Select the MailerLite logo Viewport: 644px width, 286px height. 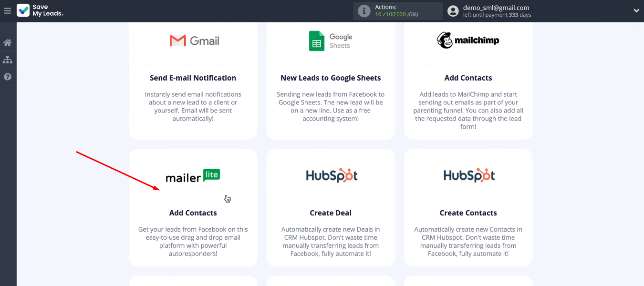193,176
